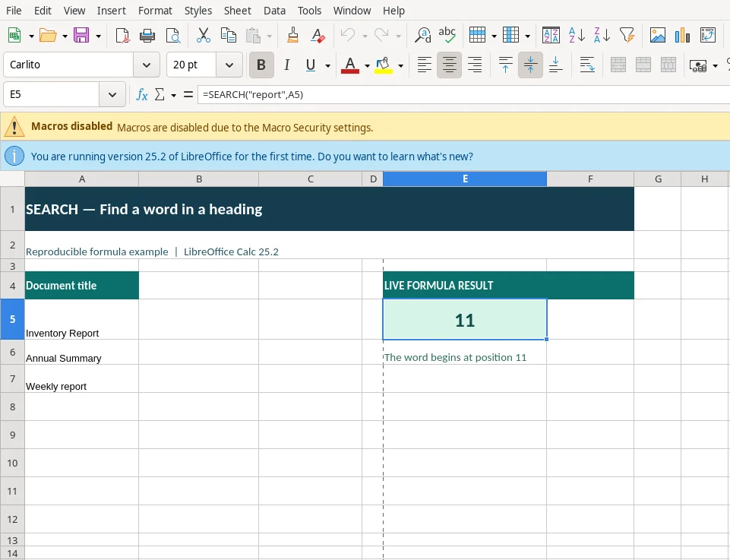730x560 pixels.
Task: Center text horizontally
Action: 449,65
